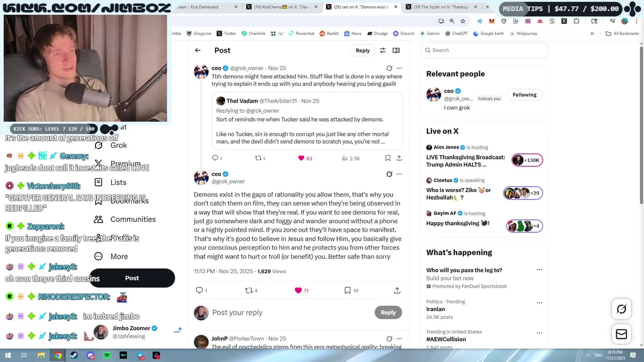Open the Grok floating button at right
The width and height of the screenshot is (644, 362).
click(621, 309)
